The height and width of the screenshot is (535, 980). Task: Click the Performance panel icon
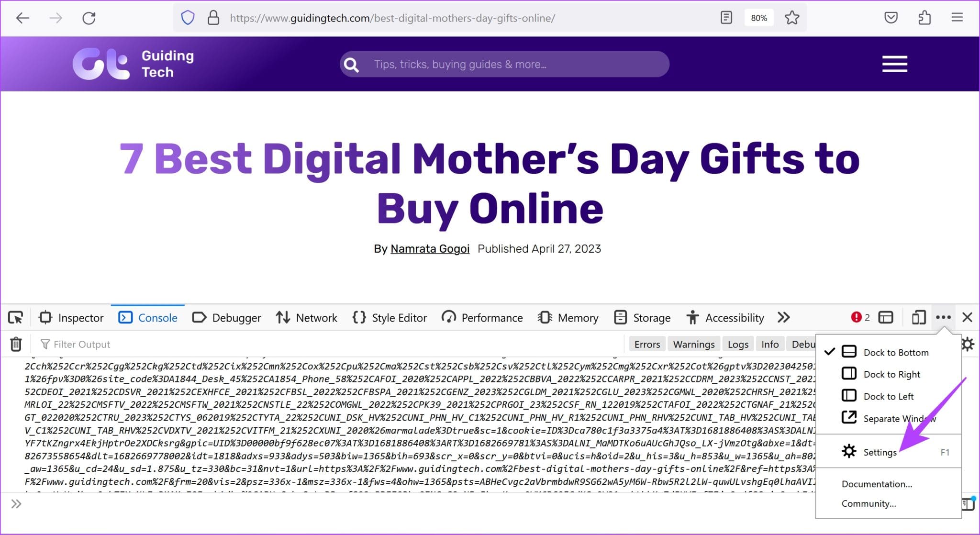pos(450,317)
